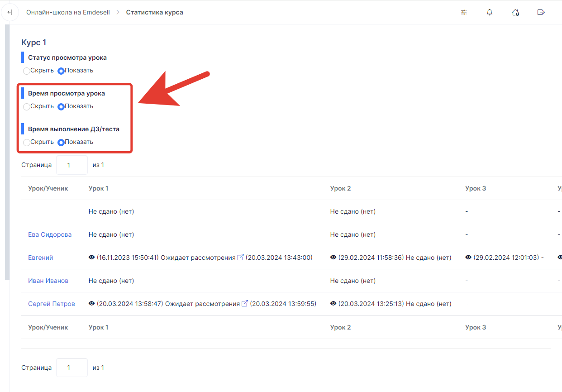
Task: Open student profile link Иван Иванов
Action: pyautogui.click(x=48, y=281)
